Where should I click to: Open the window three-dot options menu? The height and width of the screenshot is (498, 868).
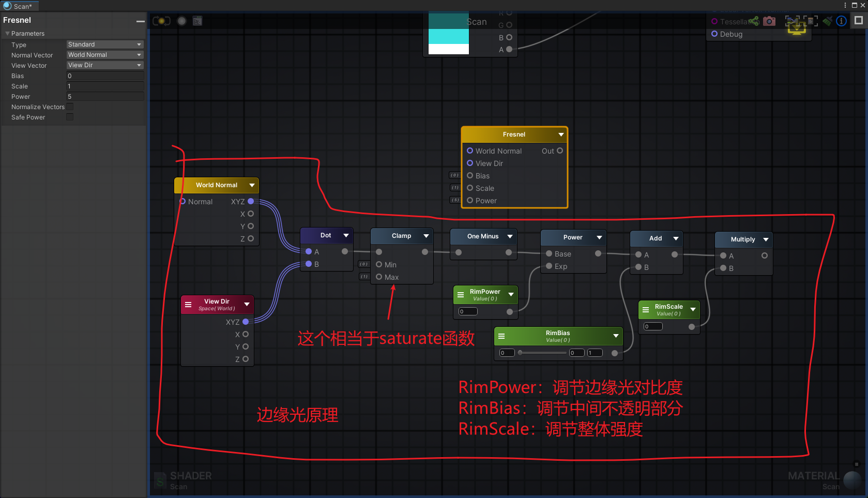tap(845, 5)
